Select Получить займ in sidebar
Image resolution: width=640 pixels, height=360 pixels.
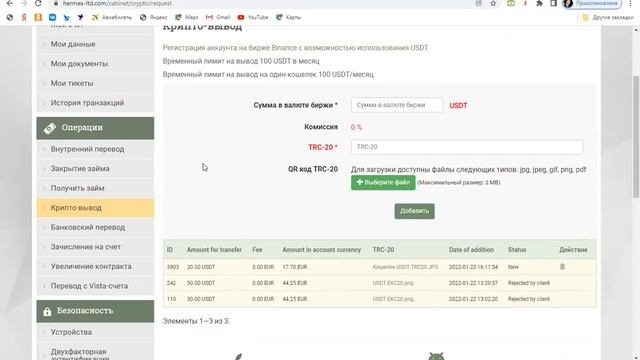click(x=96, y=188)
